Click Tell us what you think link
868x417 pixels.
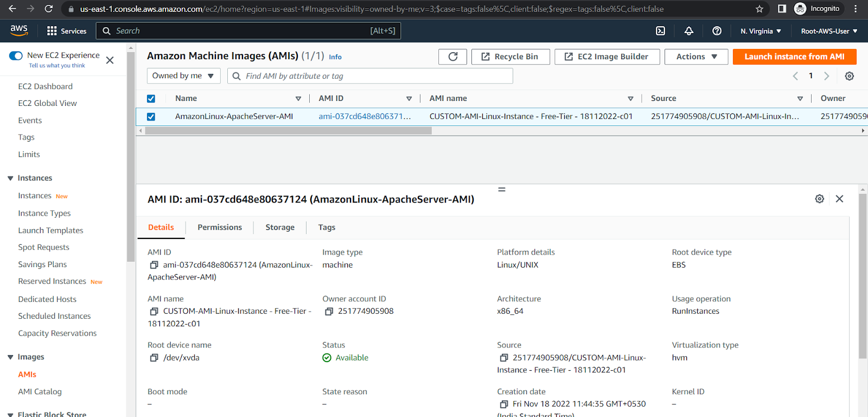(57, 66)
